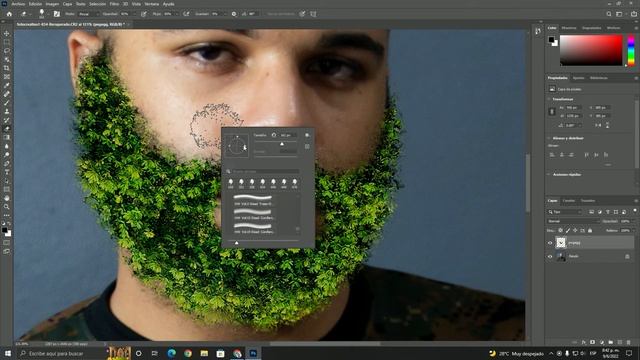Click the brush angle preview circle
640x360 pixels.
(237, 145)
